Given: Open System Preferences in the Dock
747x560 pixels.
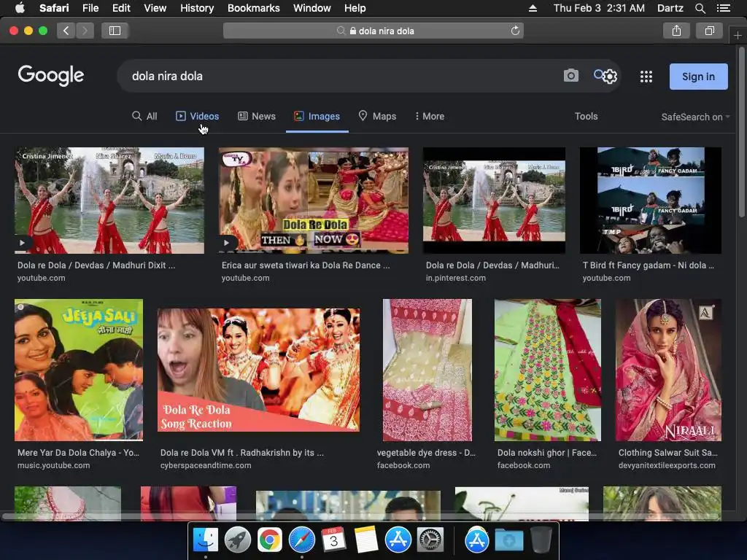Looking at the screenshot, I should tap(430, 540).
